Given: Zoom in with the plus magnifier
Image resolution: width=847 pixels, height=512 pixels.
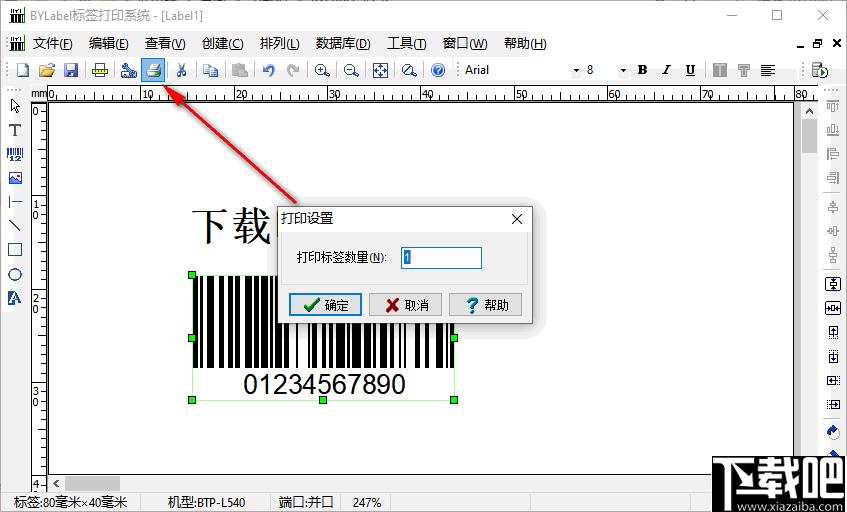Looking at the screenshot, I should coord(322,70).
